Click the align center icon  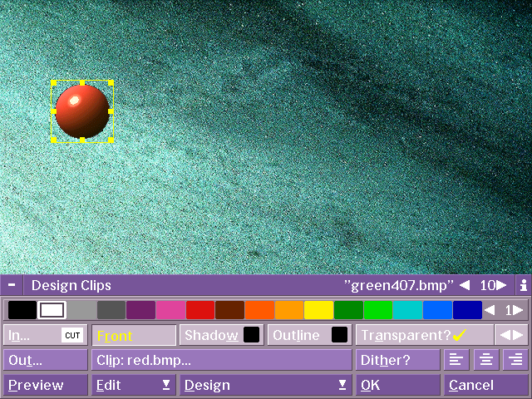(x=486, y=360)
